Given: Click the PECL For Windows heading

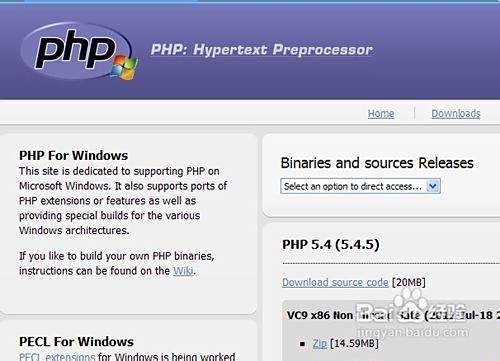Looking at the screenshot, I should [x=76, y=342].
